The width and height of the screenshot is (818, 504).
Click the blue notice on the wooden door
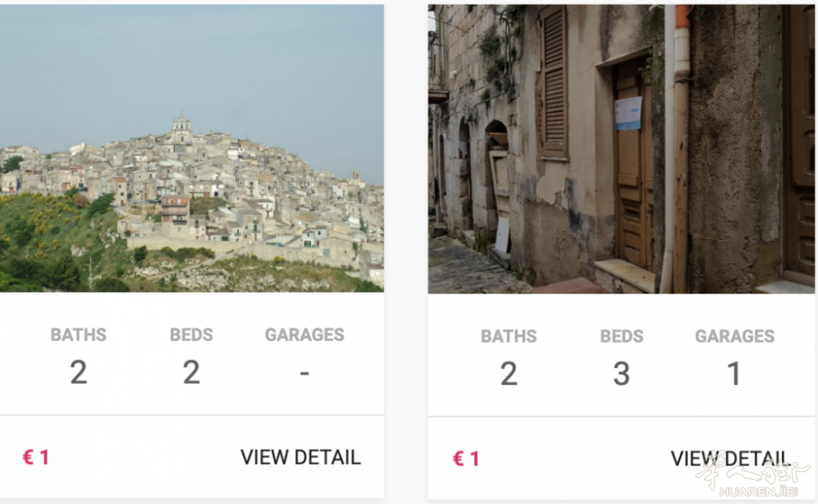(x=628, y=113)
